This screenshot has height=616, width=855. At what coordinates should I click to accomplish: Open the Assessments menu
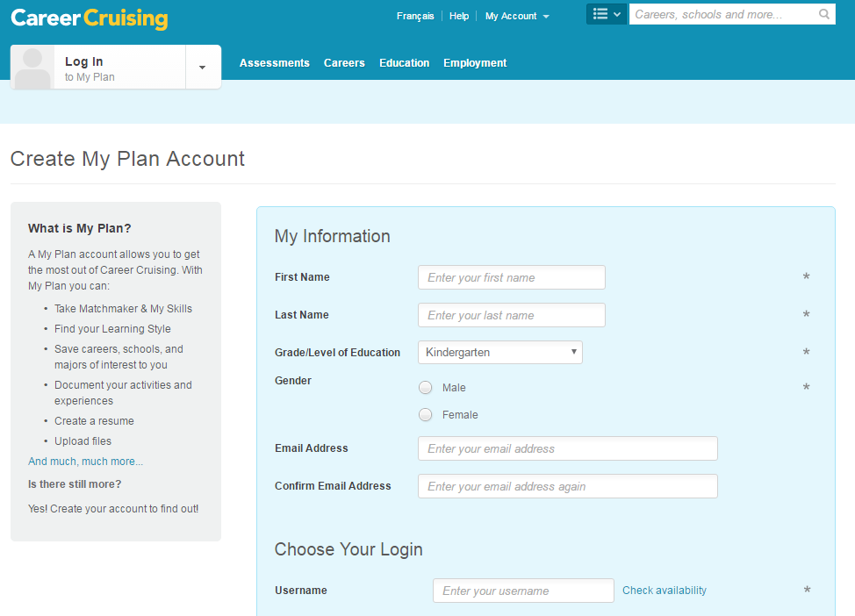click(274, 62)
